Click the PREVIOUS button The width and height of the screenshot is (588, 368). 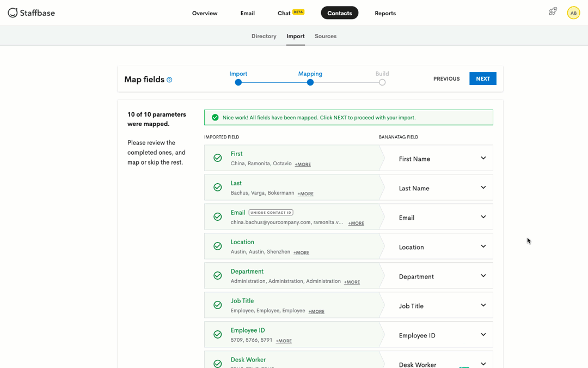pyautogui.click(x=446, y=79)
